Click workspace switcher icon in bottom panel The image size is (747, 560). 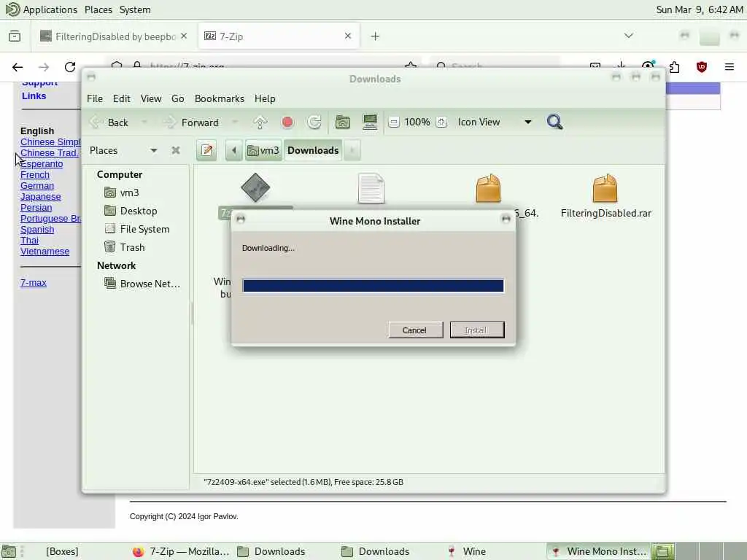coord(662,551)
